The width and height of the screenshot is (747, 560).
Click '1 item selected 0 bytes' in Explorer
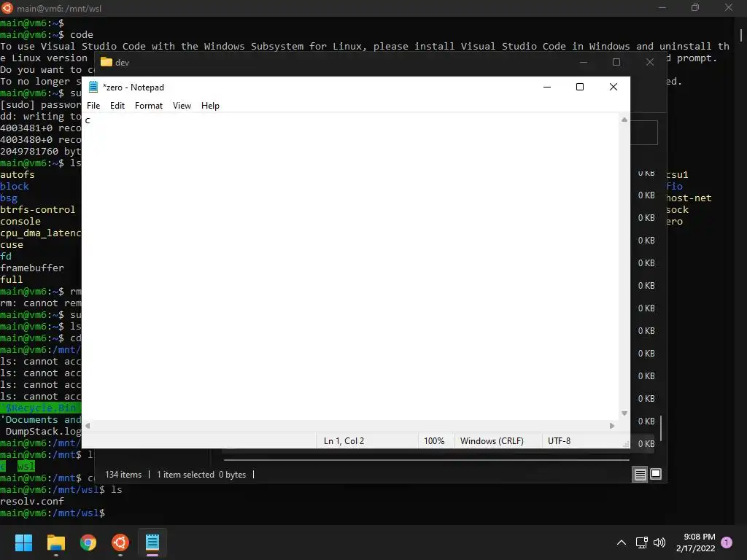pos(201,475)
